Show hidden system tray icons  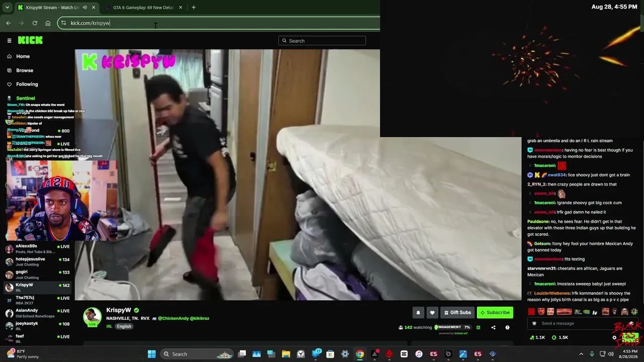pyautogui.click(x=581, y=354)
